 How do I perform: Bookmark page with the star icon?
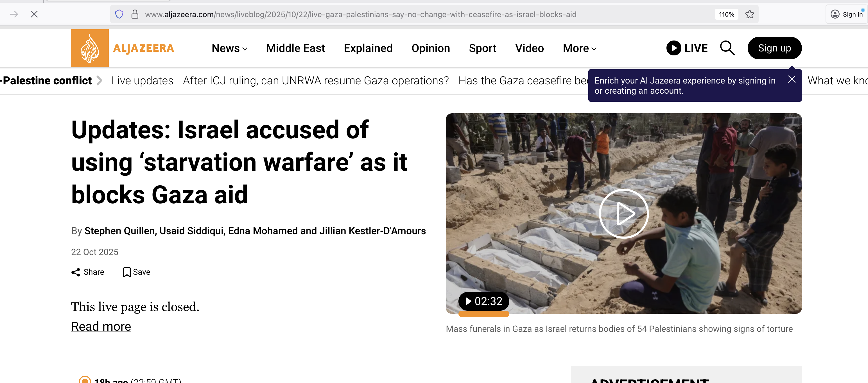[749, 14]
